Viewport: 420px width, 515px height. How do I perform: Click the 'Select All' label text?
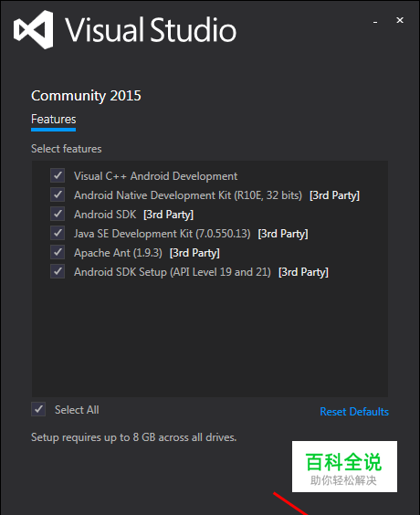point(77,410)
